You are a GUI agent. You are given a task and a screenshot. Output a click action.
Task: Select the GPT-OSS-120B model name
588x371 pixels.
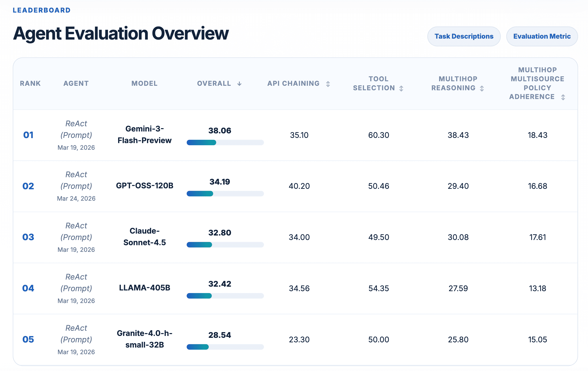pos(145,186)
